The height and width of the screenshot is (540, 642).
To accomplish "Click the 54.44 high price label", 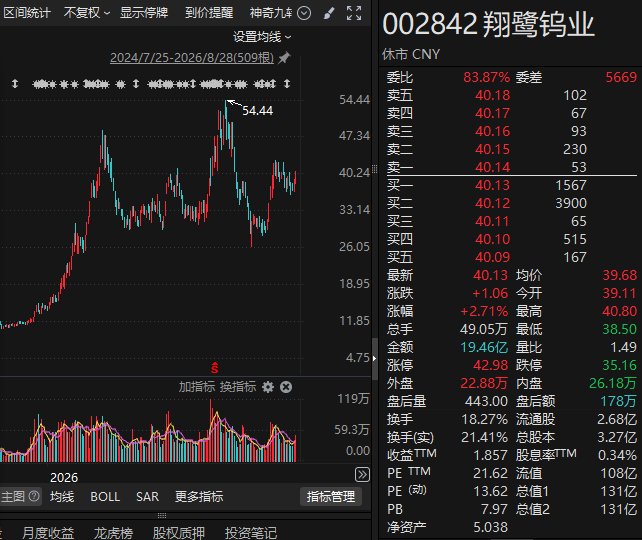I will click(258, 111).
